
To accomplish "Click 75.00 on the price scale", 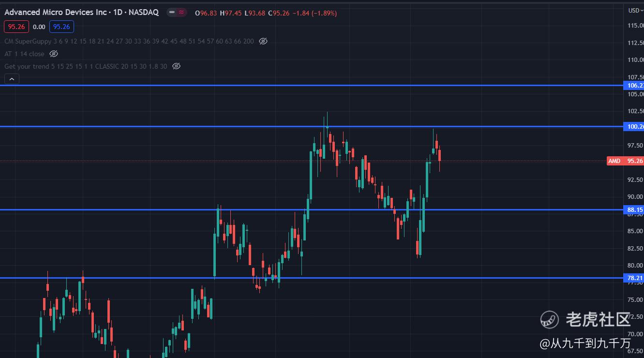I will point(635,299).
